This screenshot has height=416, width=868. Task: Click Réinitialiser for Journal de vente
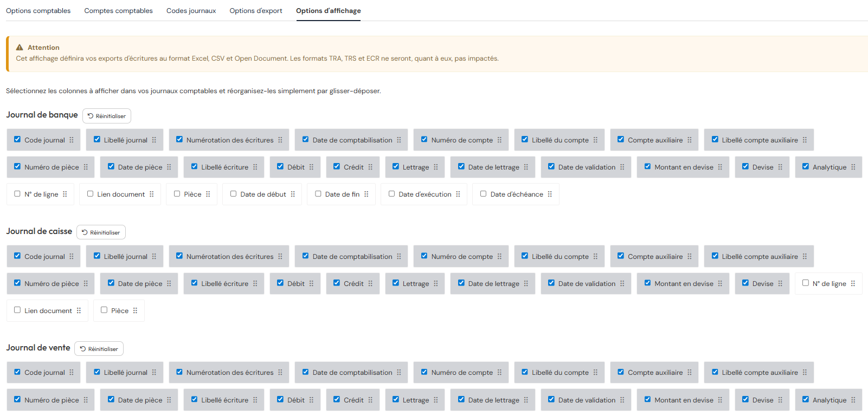[99, 349]
